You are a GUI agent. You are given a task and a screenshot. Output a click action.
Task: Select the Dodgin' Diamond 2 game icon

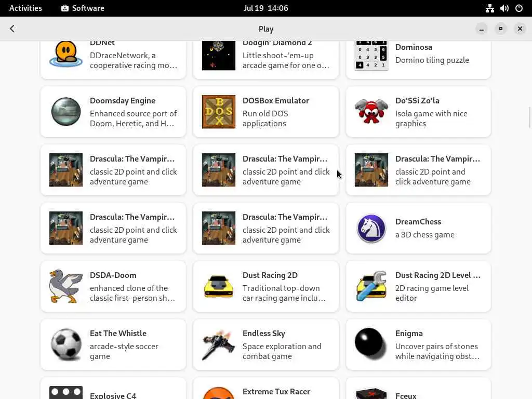(219, 56)
